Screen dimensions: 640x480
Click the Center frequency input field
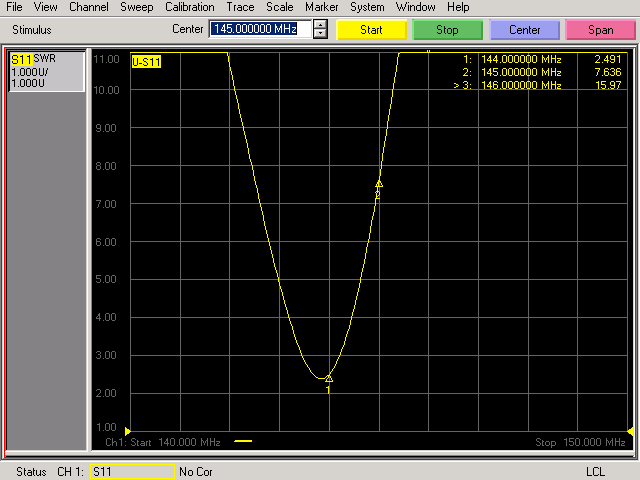(x=260, y=29)
